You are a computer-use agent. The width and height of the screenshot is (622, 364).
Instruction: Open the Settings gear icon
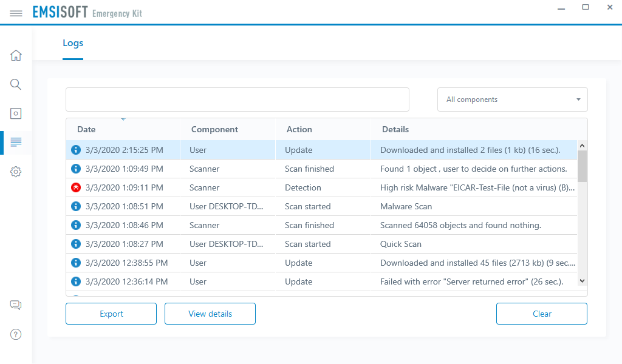16,172
